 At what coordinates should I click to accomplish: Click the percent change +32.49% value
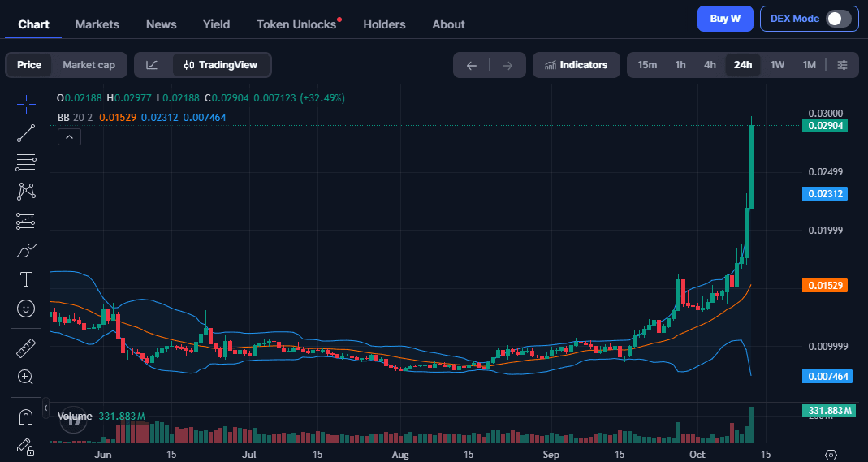point(322,98)
